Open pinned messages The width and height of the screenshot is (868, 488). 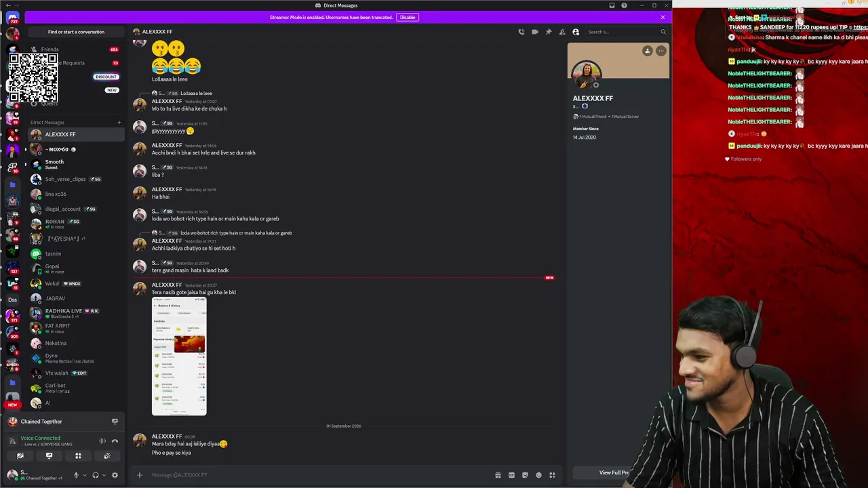pyautogui.click(x=549, y=32)
